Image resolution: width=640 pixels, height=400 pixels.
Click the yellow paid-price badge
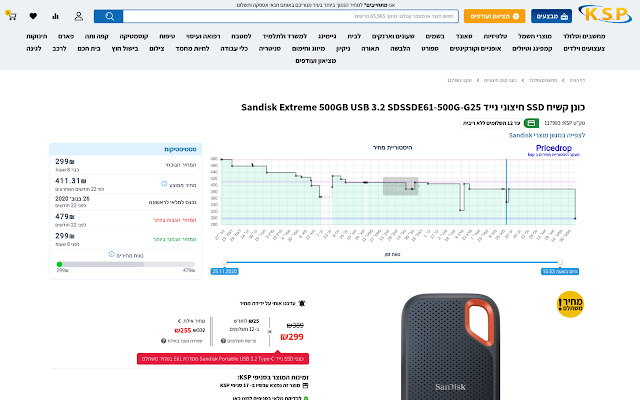[x=571, y=304]
